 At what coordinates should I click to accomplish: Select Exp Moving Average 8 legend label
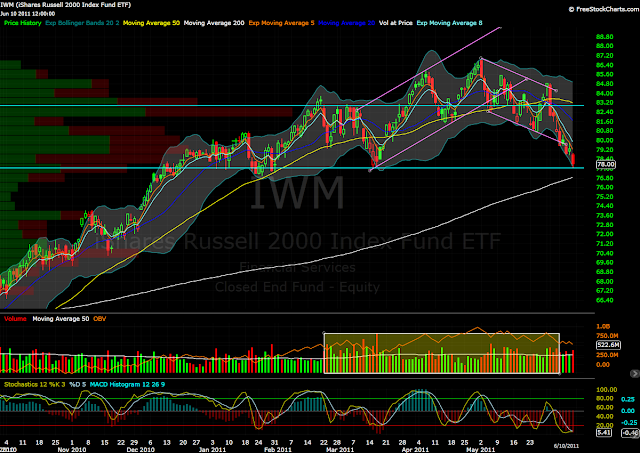pyautogui.click(x=449, y=23)
